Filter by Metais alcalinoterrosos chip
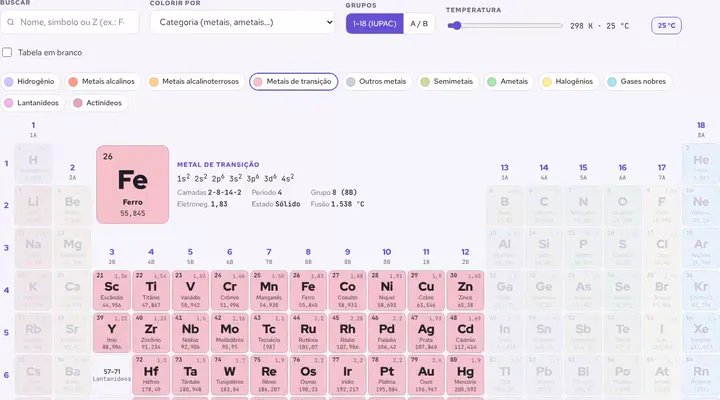 [x=194, y=82]
